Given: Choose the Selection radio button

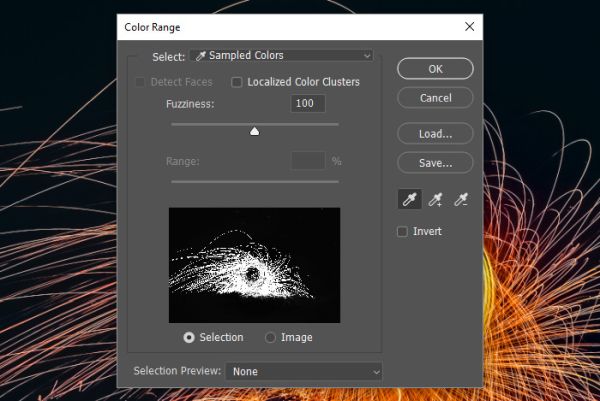Looking at the screenshot, I should 189,337.
